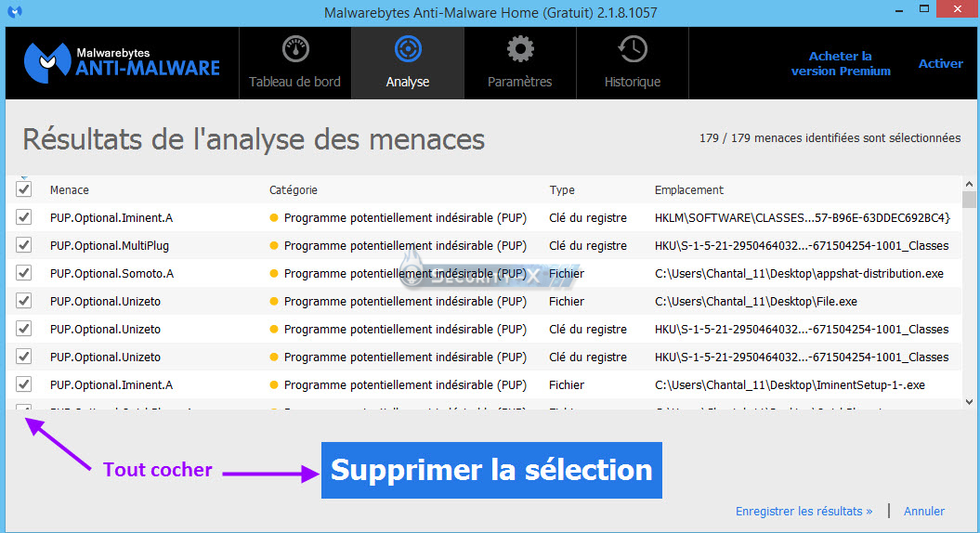The width and height of the screenshot is (980, 533).
Task: Click Acheter la version Premium link
Action: click(x=841, y=63)
